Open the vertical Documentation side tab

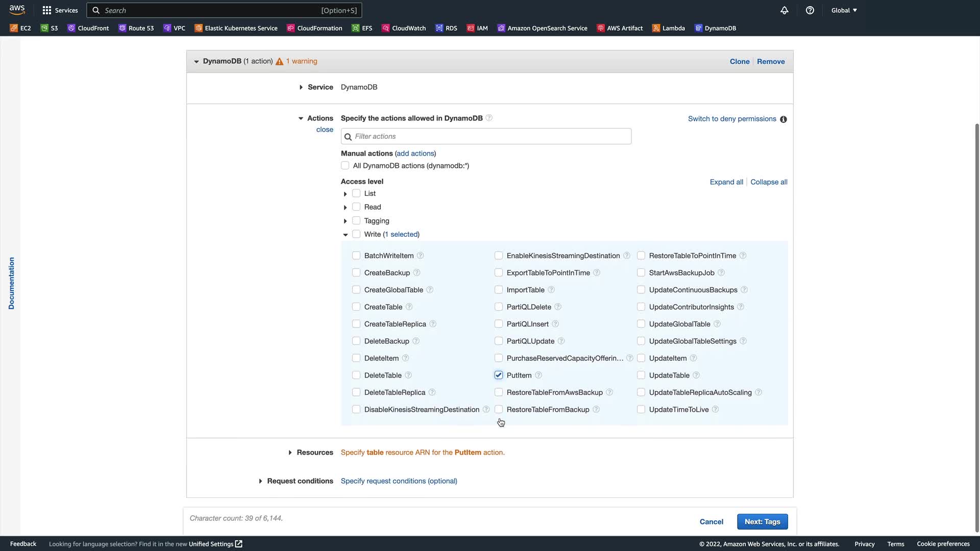tap(11, 283)
